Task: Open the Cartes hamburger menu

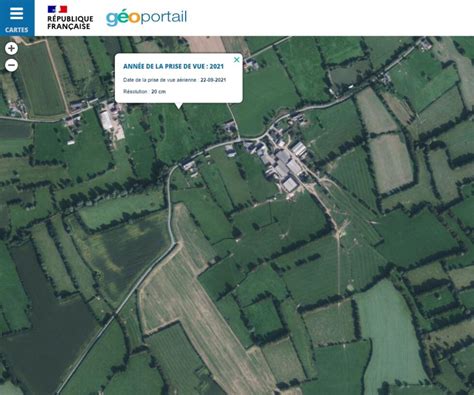Action: (17, 18)
